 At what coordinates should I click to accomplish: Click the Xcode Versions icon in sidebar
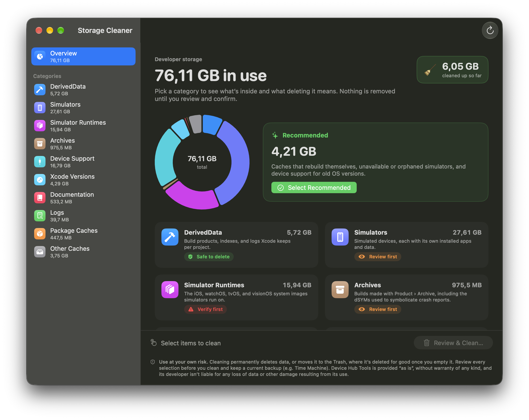coord(40,180)
